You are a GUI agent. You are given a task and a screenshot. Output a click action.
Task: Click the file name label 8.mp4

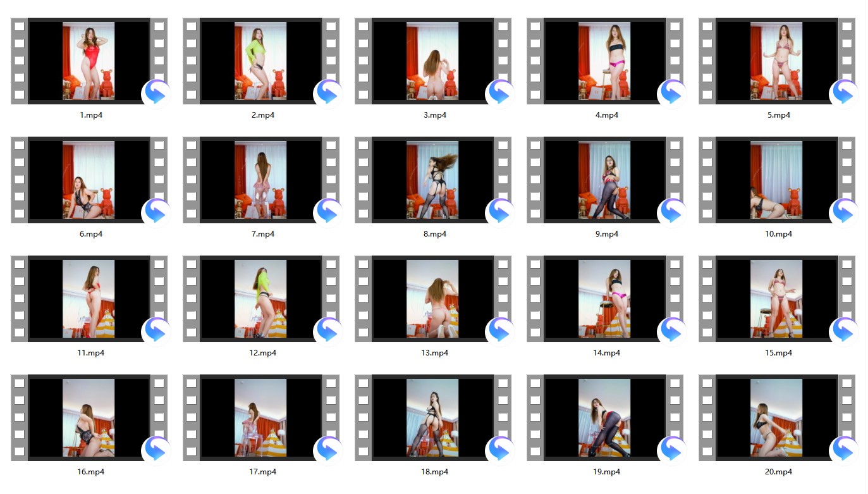coord(435,234)
